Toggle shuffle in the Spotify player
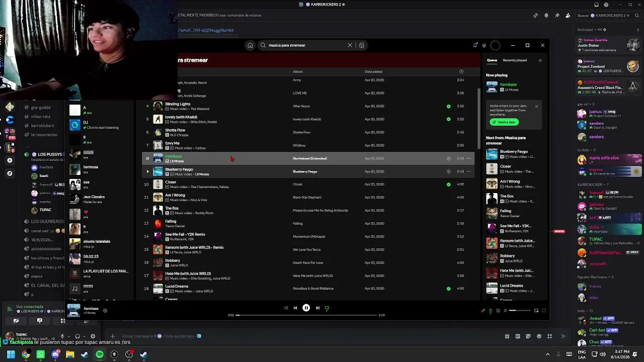The image size is (644, 362). coord(286,308)
